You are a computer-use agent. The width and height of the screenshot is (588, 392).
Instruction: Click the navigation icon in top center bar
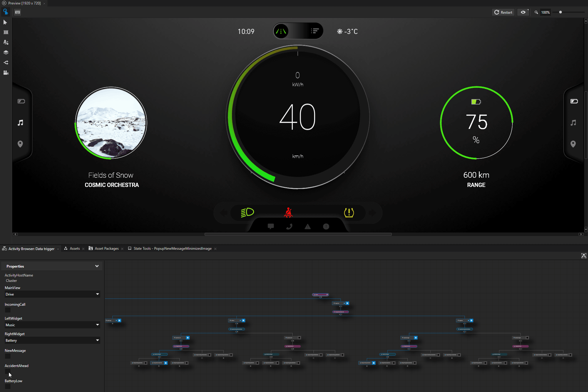pos(281,31)
